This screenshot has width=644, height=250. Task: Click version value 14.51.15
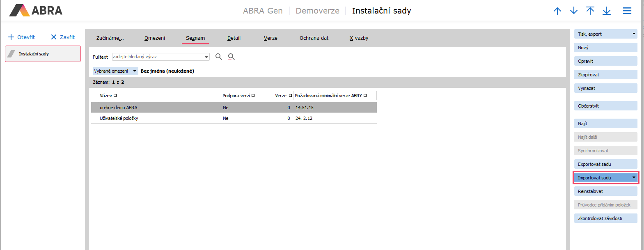[x=305, y=108]
